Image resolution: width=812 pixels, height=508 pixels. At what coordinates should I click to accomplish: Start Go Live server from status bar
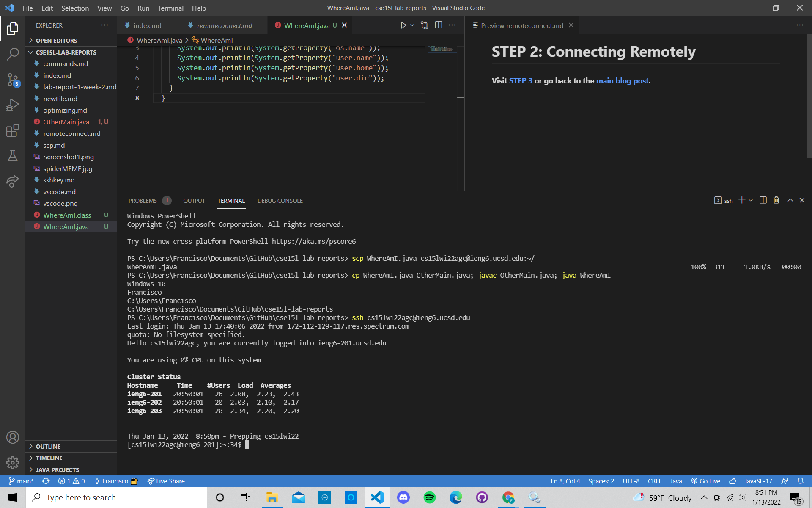pyautogui.click(x=706, y=481)
